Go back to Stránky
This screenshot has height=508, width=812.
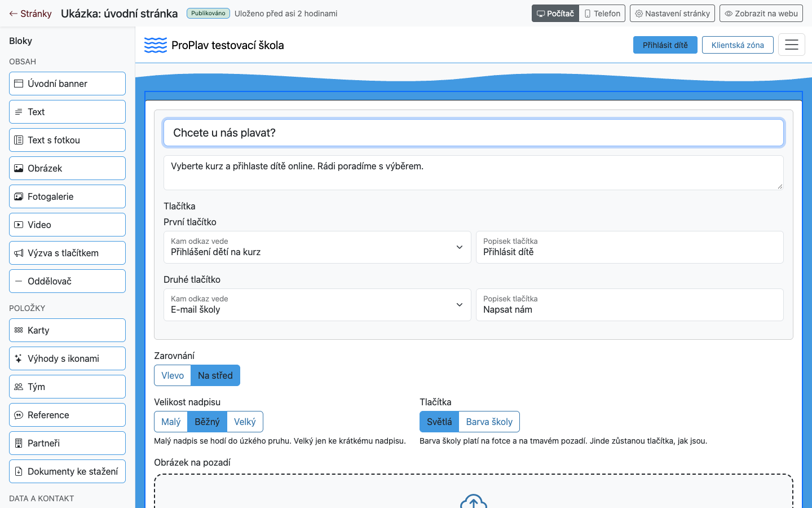tap(30, 14)
